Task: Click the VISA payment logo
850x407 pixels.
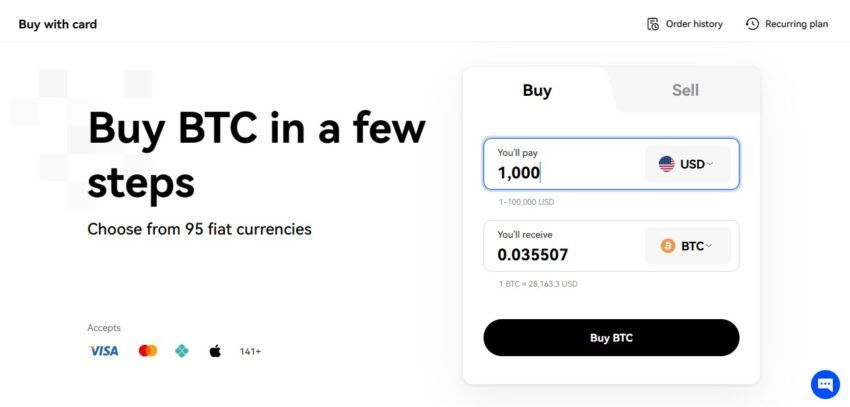Action: 104,351
